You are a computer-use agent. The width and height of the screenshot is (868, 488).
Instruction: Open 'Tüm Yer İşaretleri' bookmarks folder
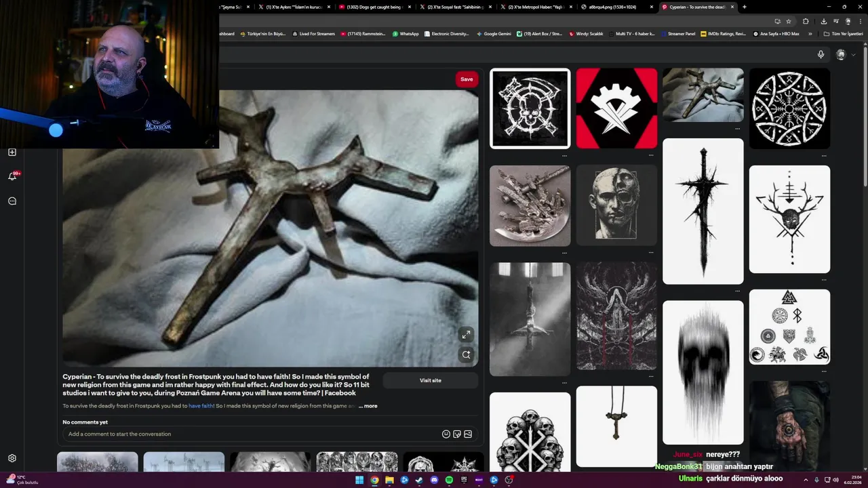pos(843,33)
